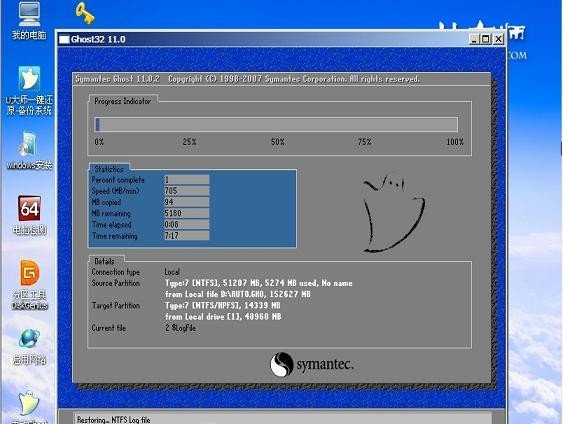Click the Ghost32 11.0 title bar text
Image resolution: width=563 pixels, height=424 pixels.
click(98, 39)
